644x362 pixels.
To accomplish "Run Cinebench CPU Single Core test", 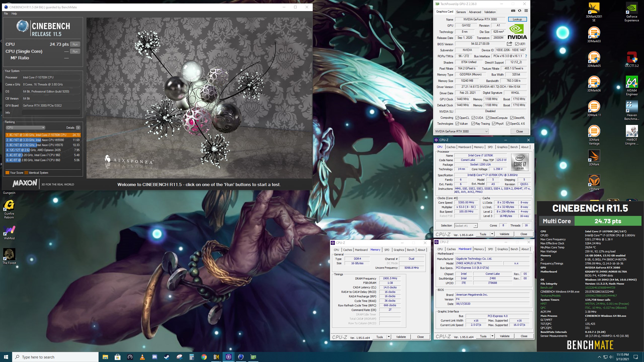I will [75, 51].
